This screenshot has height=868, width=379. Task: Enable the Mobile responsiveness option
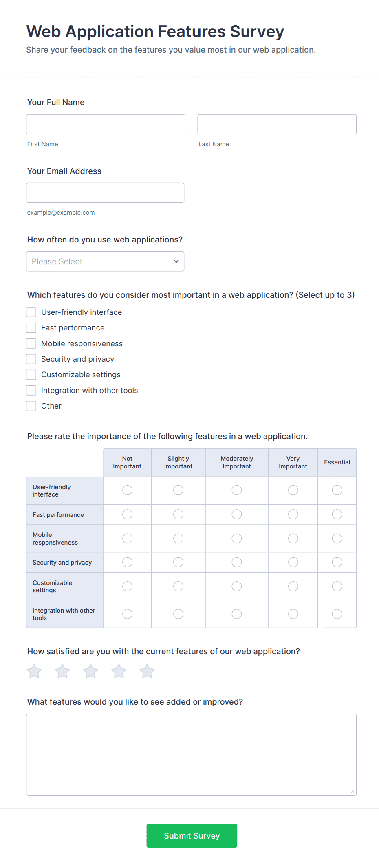31,343
